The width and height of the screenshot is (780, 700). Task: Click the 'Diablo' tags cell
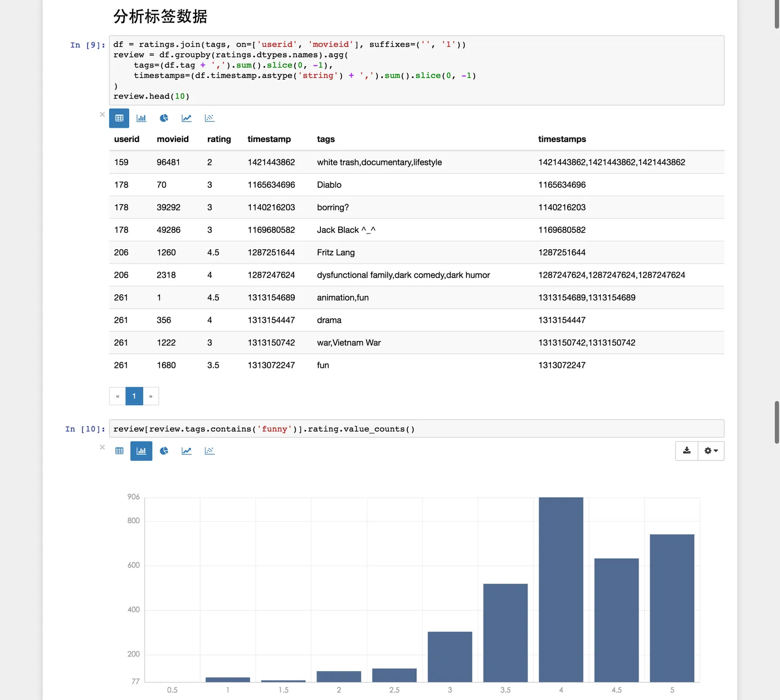pyautogui.click(x=329, y=185)
